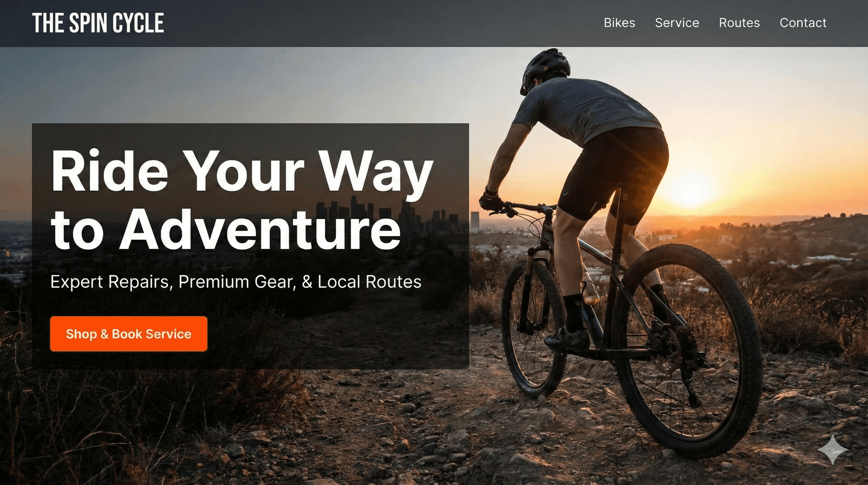Viewport: 868px width, 485px height.
Task: Click the Expert Repairs, Premium Gear subtitle text
Action: click(236, 282)
